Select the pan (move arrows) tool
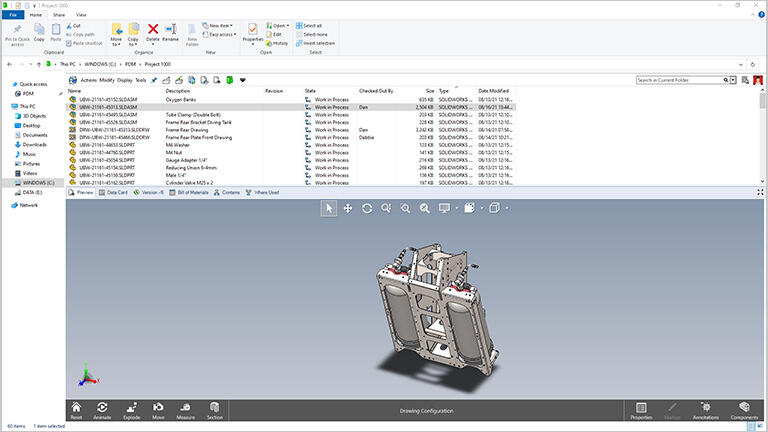 [348, 208]
